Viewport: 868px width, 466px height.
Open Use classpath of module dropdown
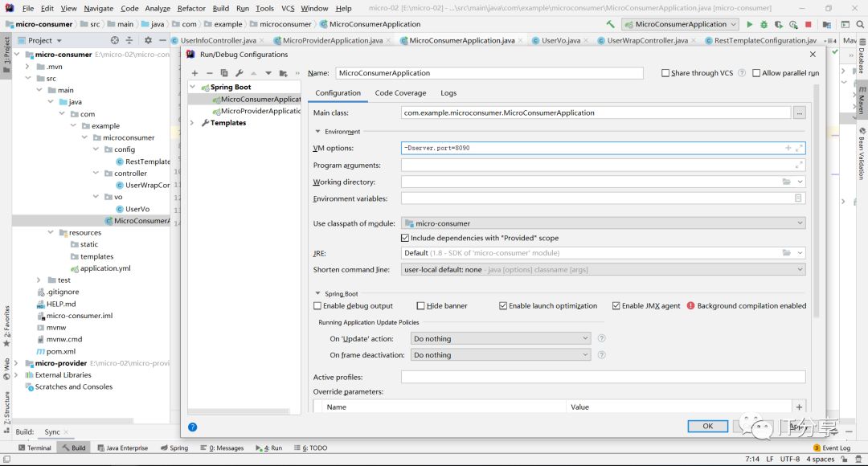point(604,223)
